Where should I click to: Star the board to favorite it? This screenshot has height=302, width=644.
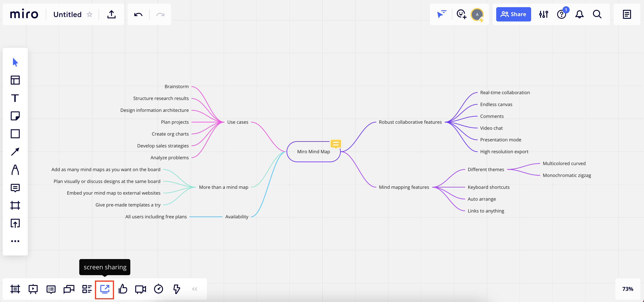tap(89, 14)
